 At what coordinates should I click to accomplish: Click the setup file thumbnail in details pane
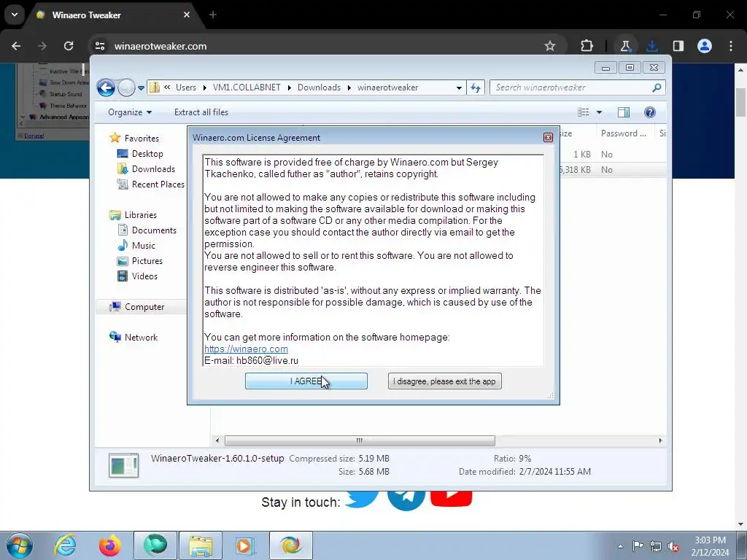123,465
